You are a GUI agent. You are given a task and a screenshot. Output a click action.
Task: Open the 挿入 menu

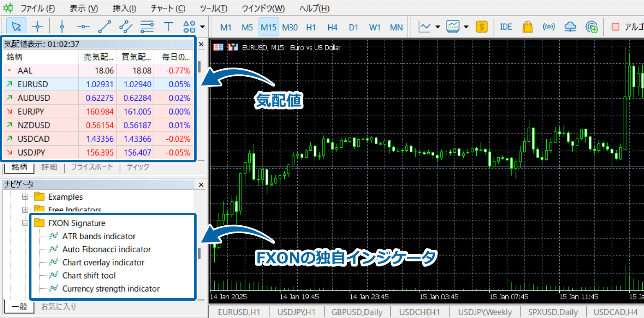pyautogui.click(x=125, y=8)
